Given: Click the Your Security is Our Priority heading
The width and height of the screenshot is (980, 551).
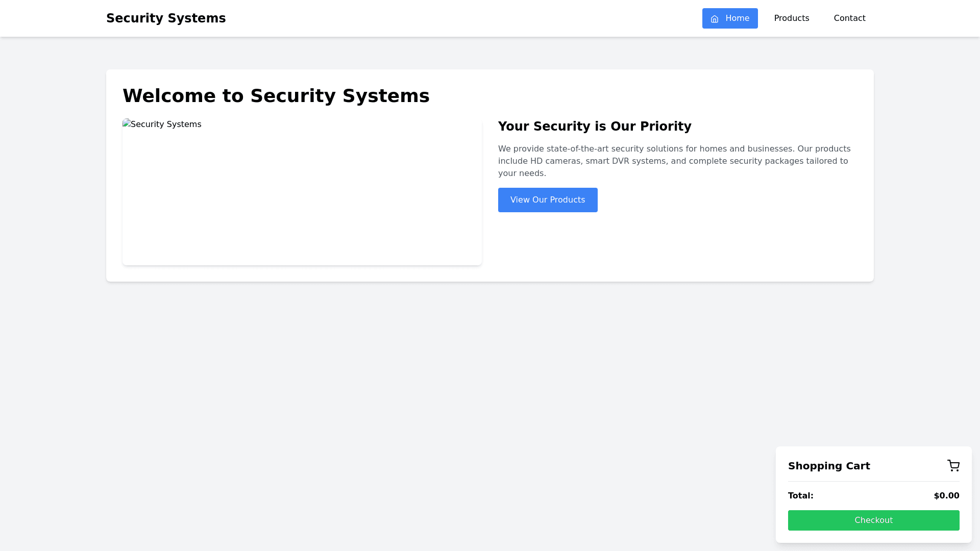Looking at the screenshot, I should 595,127.
